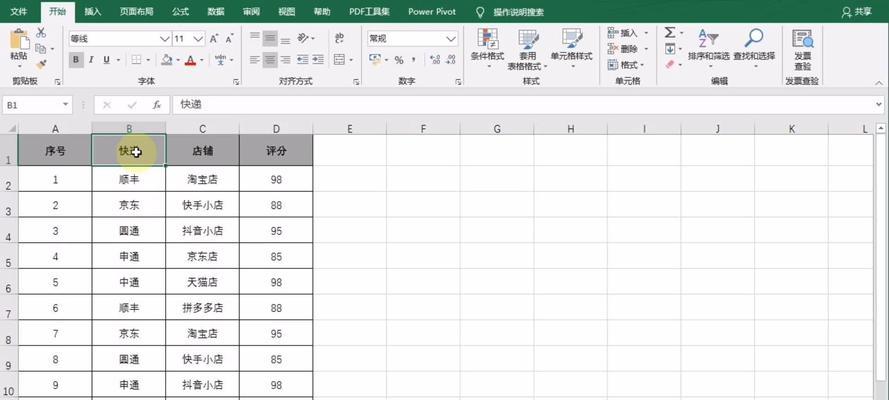Image resolution: width=889 pixels, height=400 pixels.
Task: Increase the cell indent
Action: point(318,59)
